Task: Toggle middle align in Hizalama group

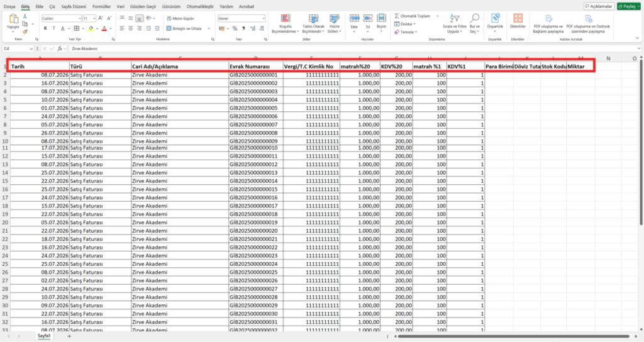Action: coord(131,18)
